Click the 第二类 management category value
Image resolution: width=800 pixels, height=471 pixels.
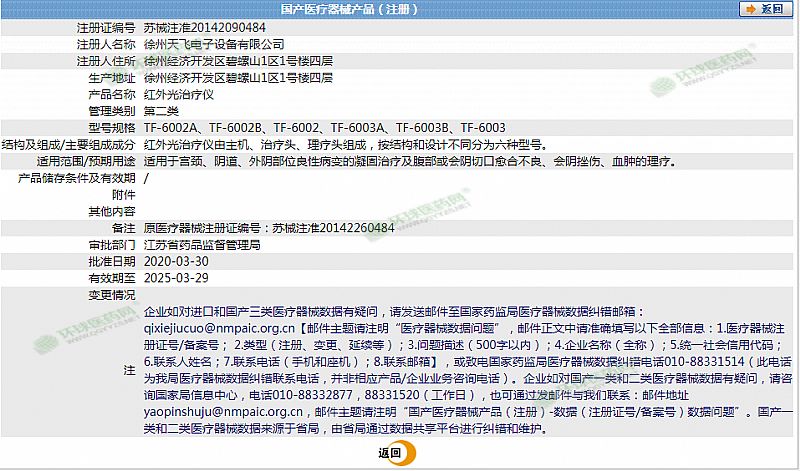[x=161, y=111]
